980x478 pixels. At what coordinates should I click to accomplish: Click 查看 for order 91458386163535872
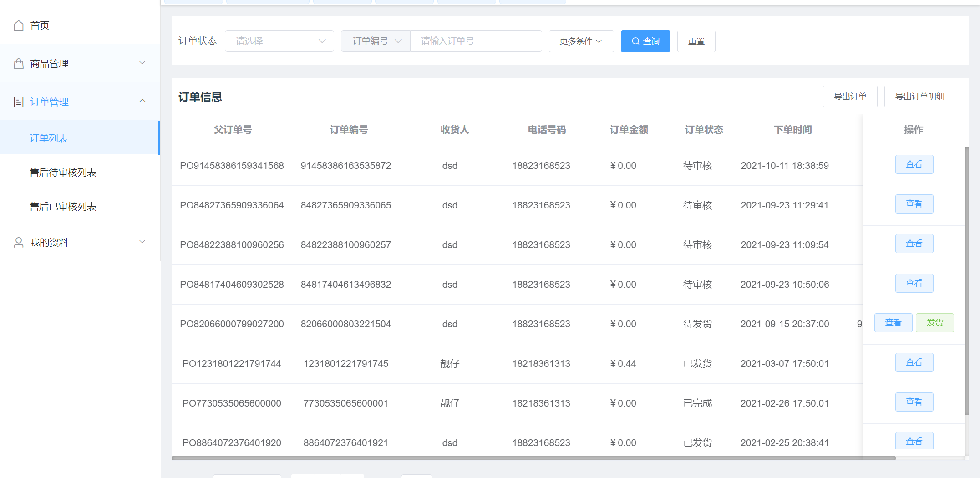[914, 164]
